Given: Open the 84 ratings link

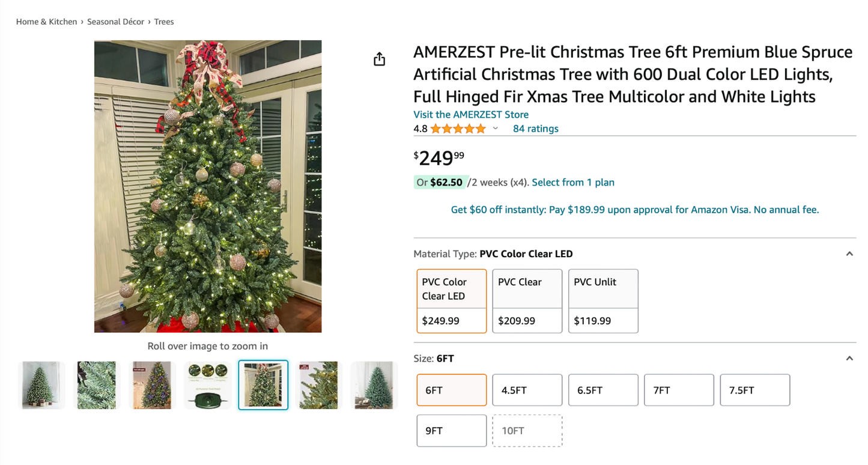Looking at the screenshot, I should [535, 128].
